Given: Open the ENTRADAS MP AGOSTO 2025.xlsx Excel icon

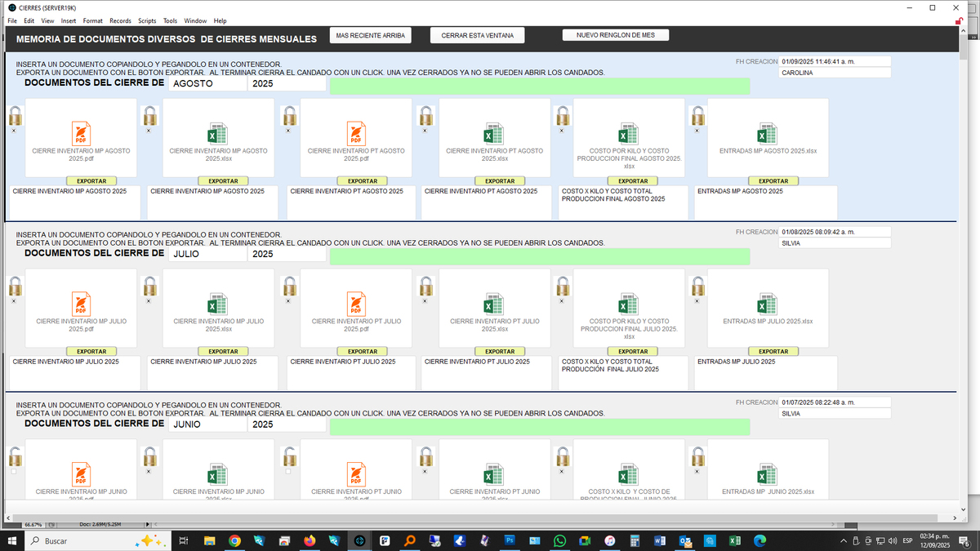Looking at the screenshot, I should coord(767,134).
